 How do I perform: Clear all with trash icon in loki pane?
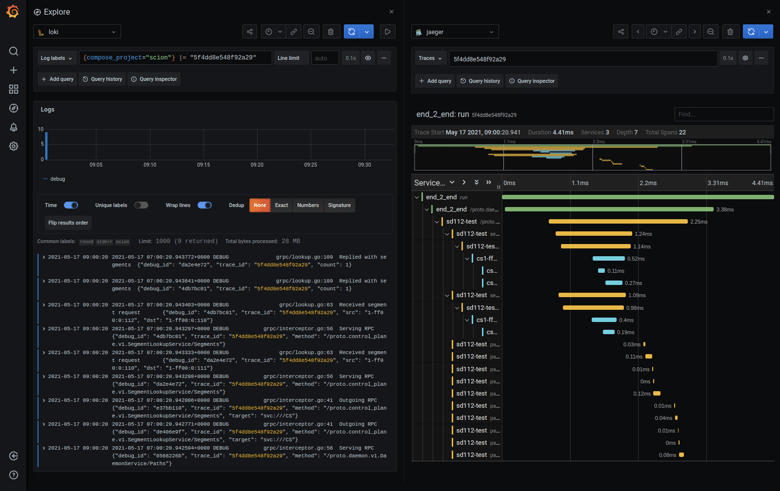[331, 32]
